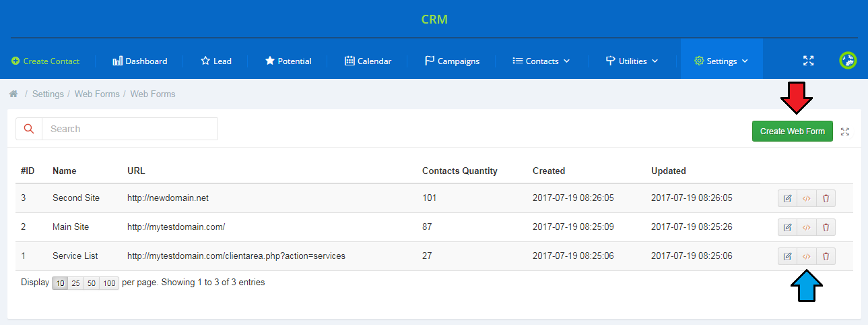
Task: Sort by the Name column header
Action: [x=65, y=171]
